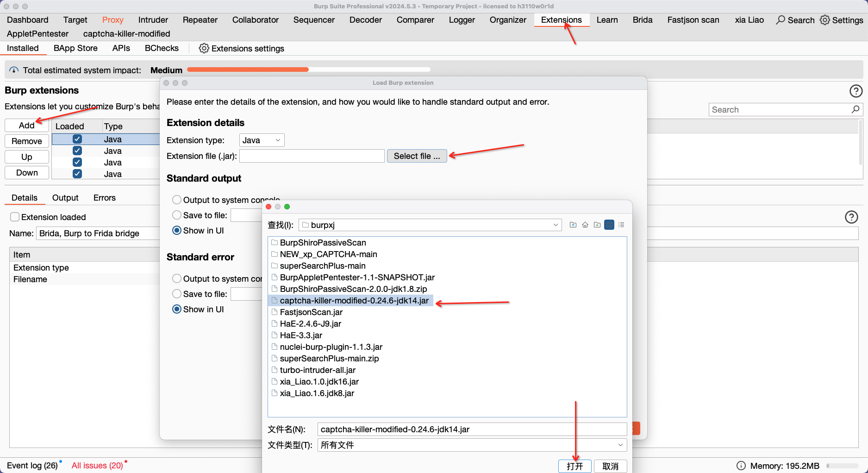Select Standard error 'Save to file' radio
Screen dimensions: 868x473
[177, 294]
